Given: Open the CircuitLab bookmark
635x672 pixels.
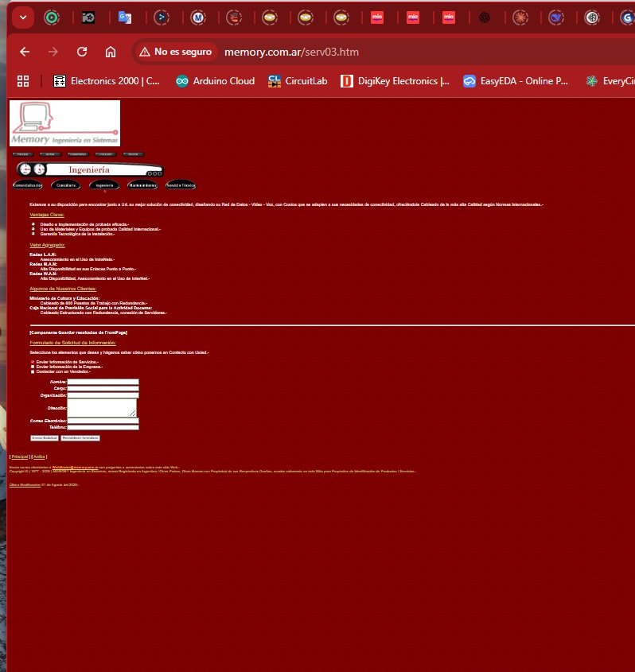Looking at the screenshot, I should pyautogui.click(x=298, y=81).
